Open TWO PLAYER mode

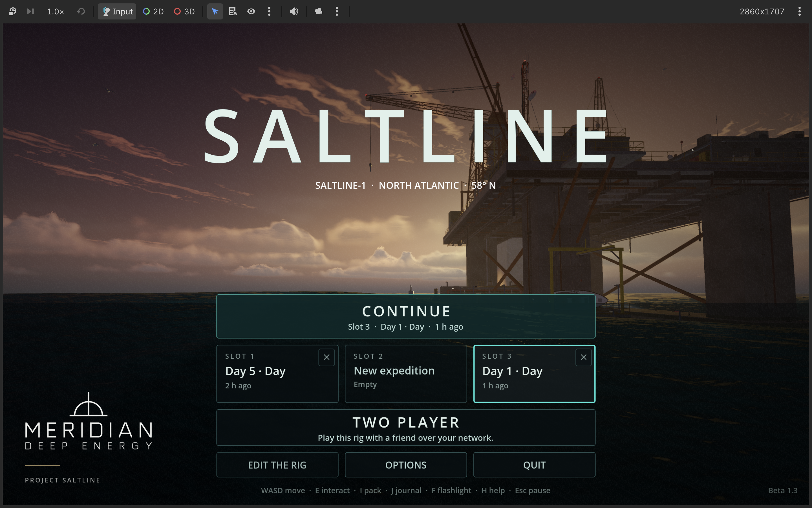point(406,428)
